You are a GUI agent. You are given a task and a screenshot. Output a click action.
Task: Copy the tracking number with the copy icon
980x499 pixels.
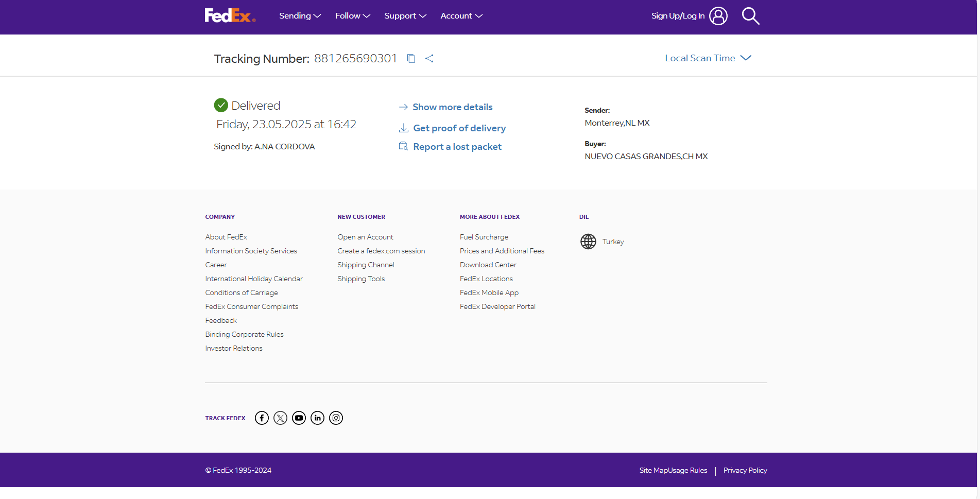(x=411, y=59)
